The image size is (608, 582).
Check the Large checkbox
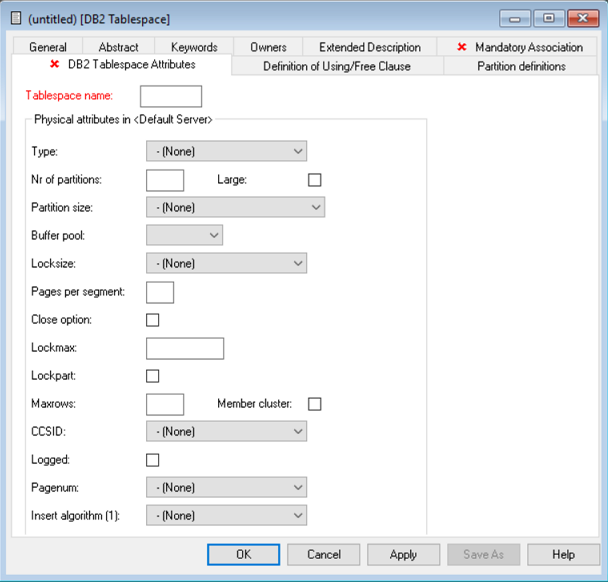point(315,180)
